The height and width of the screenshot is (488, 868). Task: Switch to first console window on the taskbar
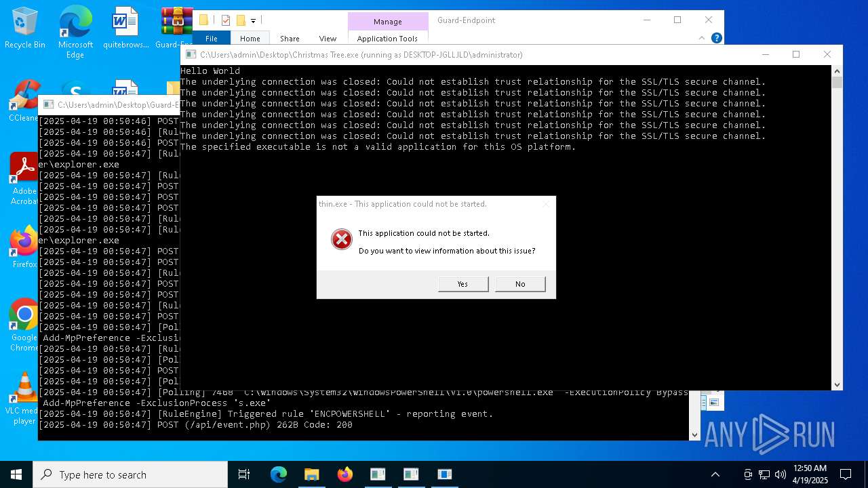[378, 474]
